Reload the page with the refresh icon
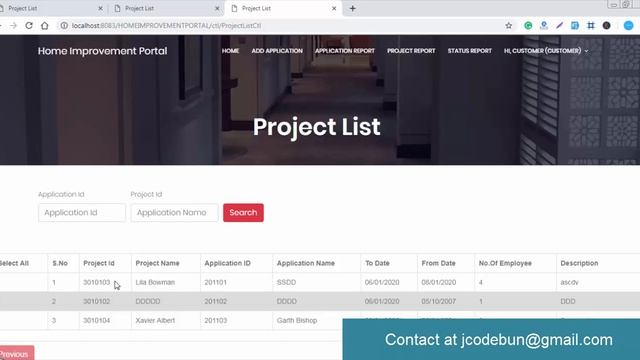Image resolution: width=640 pixels, height=360 pixels. pos(29,25)
